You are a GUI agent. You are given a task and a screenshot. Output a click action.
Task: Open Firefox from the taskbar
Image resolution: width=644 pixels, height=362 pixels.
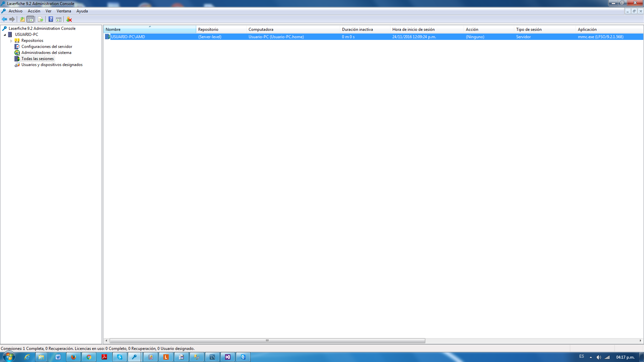click(x=73, y=357)
